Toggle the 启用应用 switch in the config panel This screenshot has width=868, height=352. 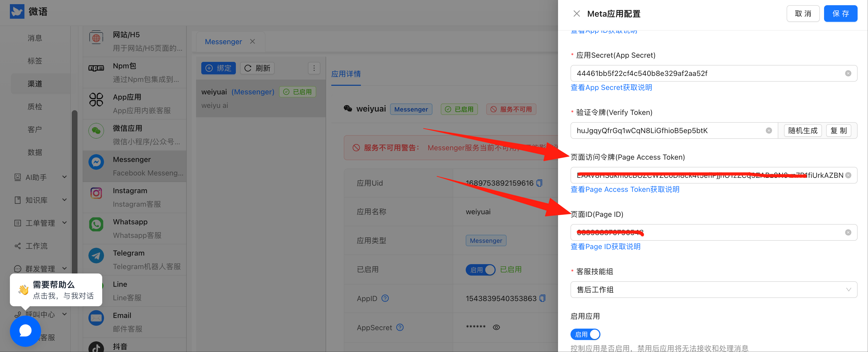point(585,334)
